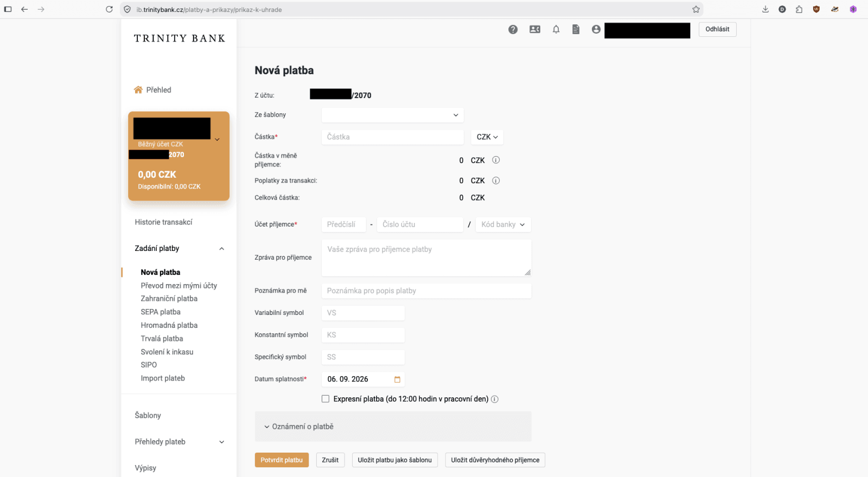This screenshot has height=477, width=868.
Task: Open Historie transakcí in sidebar
Action: (163, 222)
